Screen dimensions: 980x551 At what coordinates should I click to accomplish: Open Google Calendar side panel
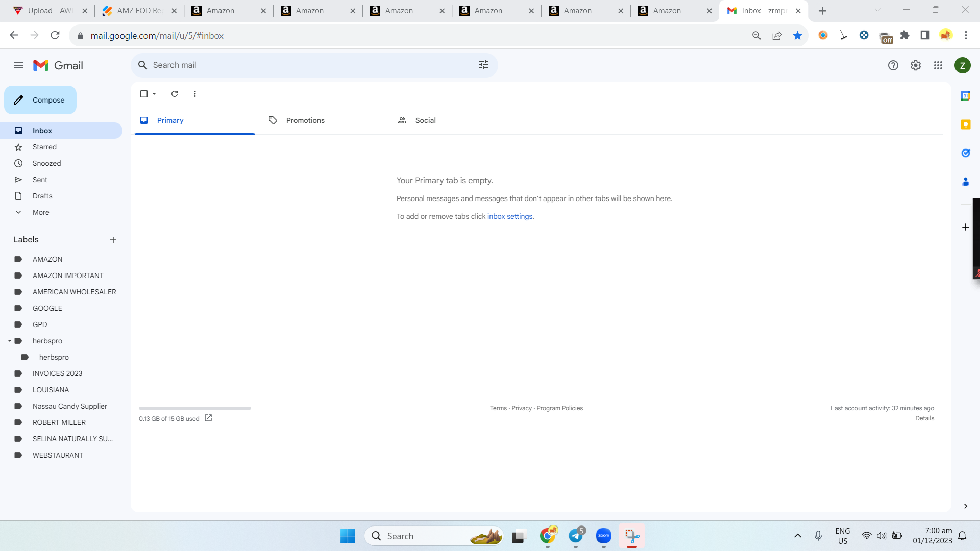point(966,96)
